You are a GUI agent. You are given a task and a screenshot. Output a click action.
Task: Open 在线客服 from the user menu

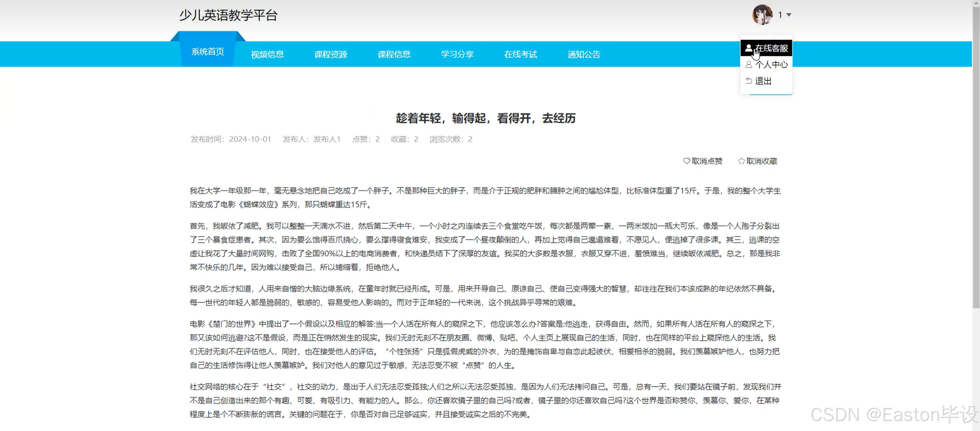pos(766,48)
